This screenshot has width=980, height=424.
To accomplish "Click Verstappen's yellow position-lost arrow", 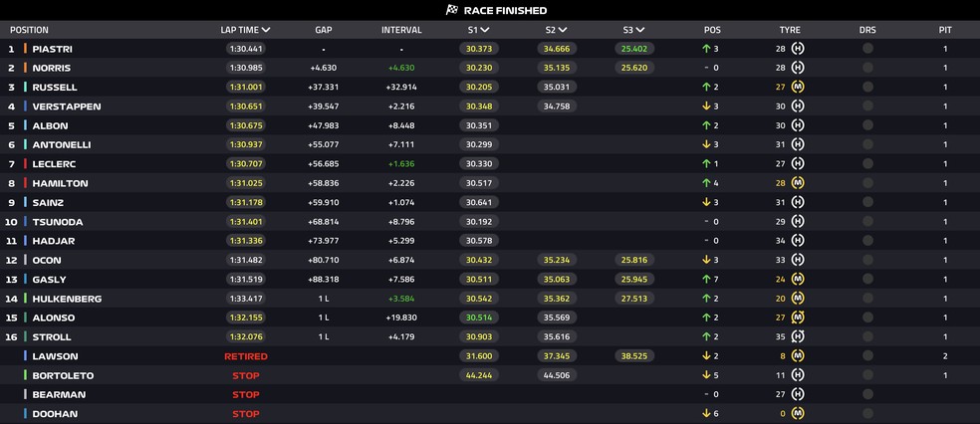I will (x=706, y=106).
